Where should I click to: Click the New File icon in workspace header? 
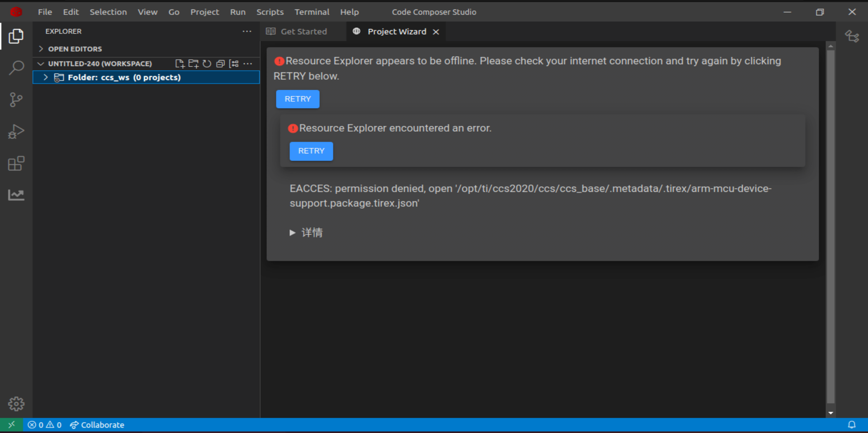tap(180, 64)
